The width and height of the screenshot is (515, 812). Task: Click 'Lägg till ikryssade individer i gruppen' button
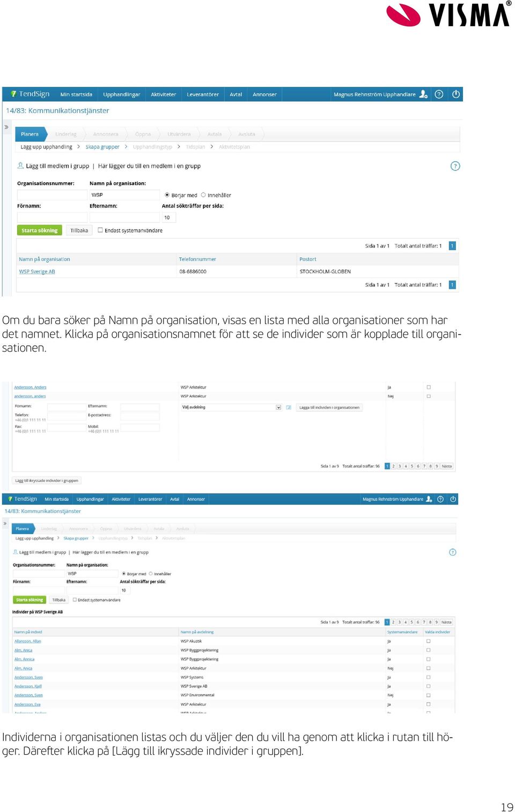click(x=47, y=481)
